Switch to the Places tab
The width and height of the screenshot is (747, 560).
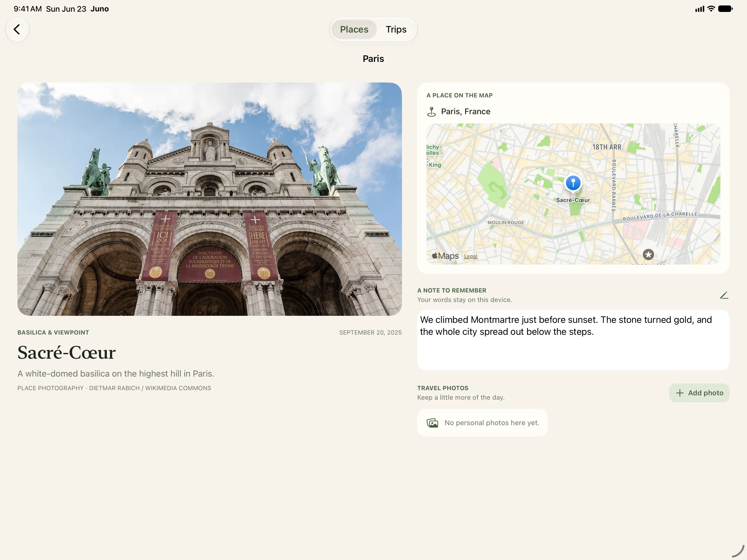(354, 29)
